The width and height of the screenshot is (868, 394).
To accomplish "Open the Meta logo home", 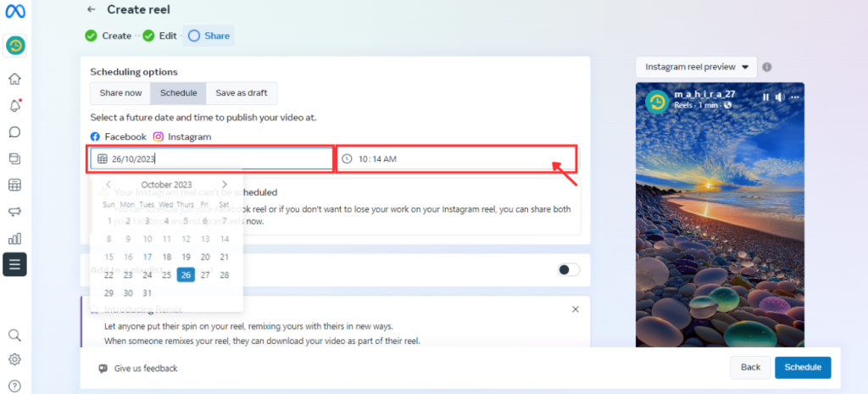I will pos(15,11).
